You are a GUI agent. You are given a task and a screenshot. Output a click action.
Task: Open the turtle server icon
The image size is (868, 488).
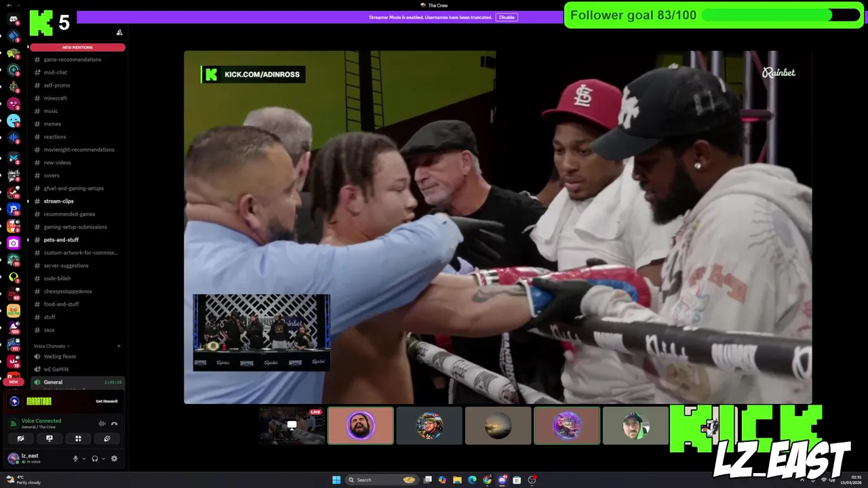(14, 53)
